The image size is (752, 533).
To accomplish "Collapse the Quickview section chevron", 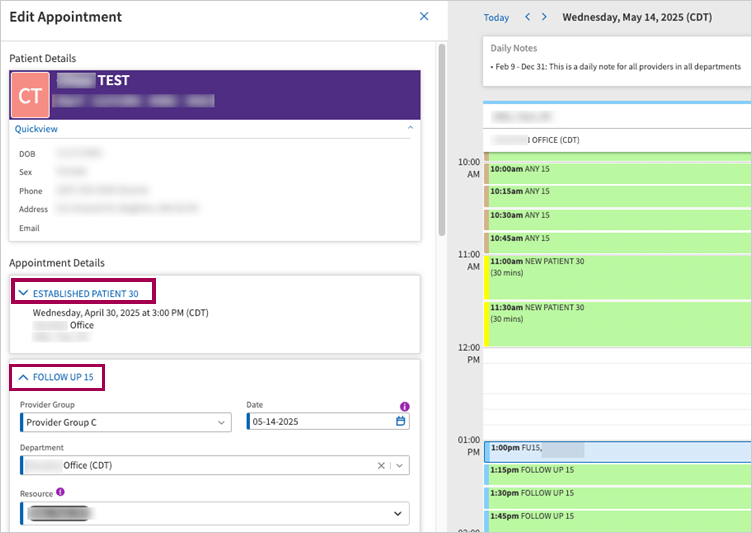I will [409, 129].
